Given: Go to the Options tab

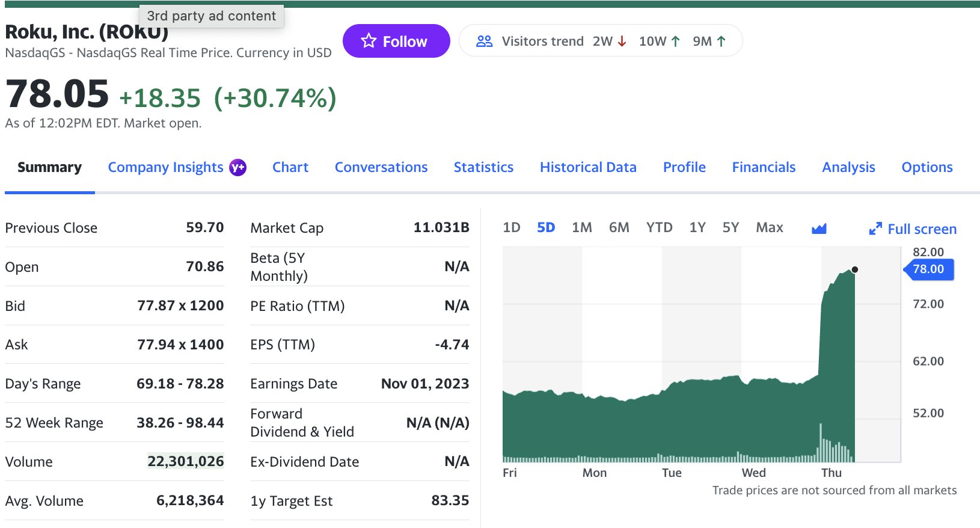Looking at the screenshot, I should pyautogui.click(x=927, y=167).
